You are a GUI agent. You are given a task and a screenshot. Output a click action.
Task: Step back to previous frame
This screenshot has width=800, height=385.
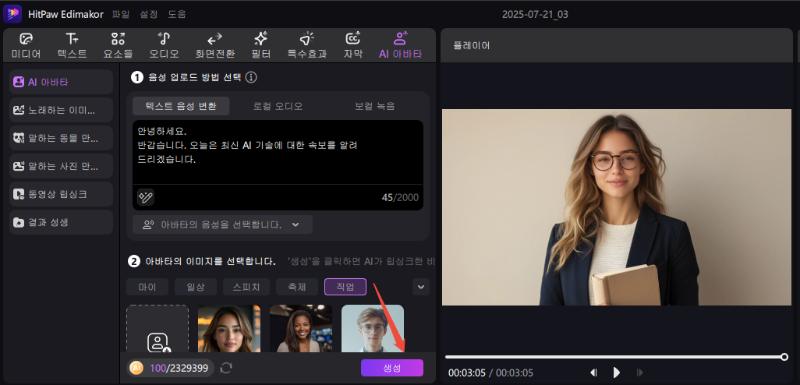(593, 373)
